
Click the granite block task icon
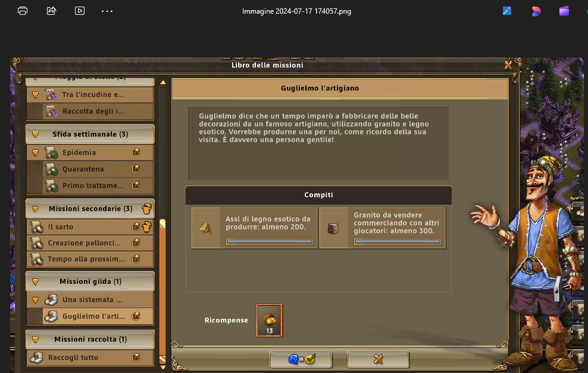pyautogui.click(x=333, y=228)
